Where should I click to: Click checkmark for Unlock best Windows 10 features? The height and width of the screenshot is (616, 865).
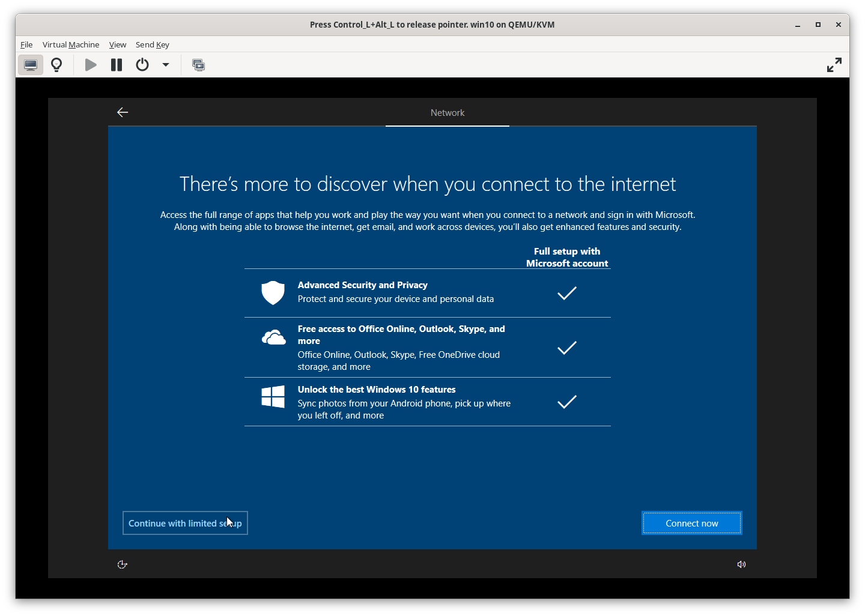click(x=566, y=402)
